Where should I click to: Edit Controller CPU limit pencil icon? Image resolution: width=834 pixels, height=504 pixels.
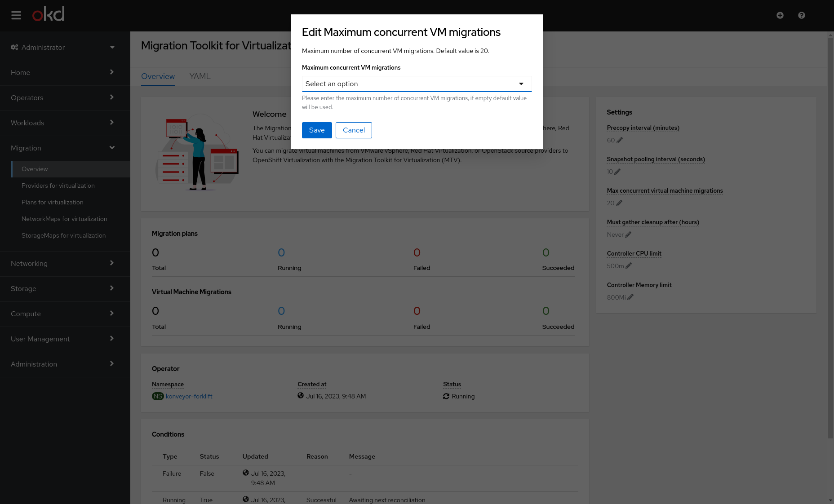click(x=629, y=266)
